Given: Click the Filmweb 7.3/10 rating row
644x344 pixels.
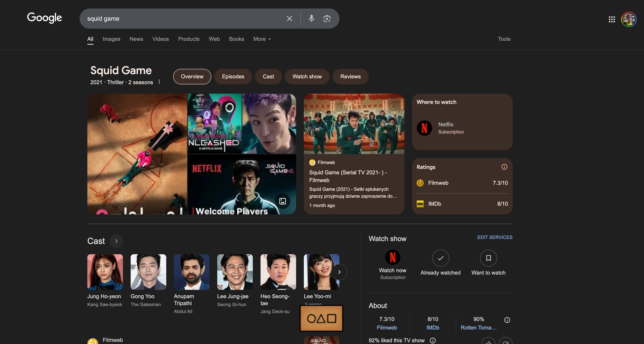Looking at the screenshot, I should point(462,183).
